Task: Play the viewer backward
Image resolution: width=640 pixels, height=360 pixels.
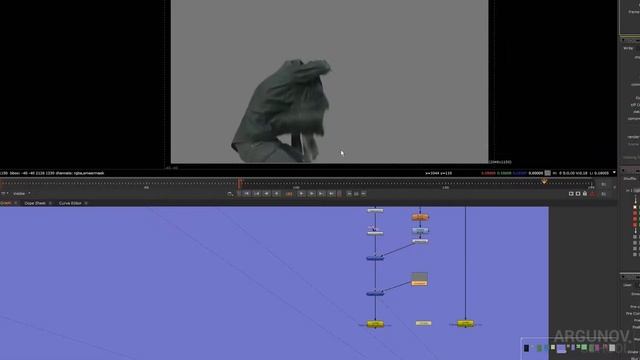Action: tap(267, 194)
